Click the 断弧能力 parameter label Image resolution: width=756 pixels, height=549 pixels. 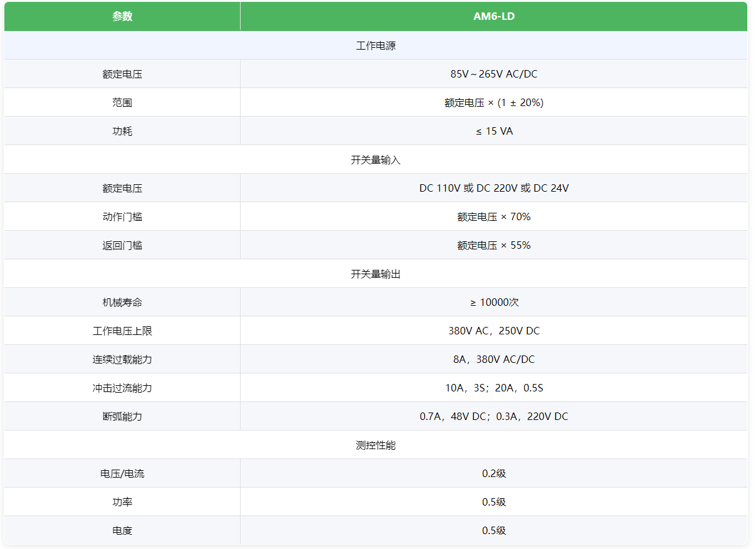[122, 417]
